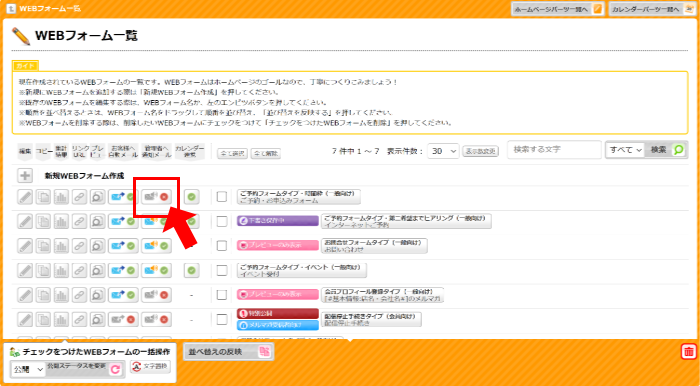Open お問合せフォームタイプ form name
Screen dimensions: 700x386
374,246
